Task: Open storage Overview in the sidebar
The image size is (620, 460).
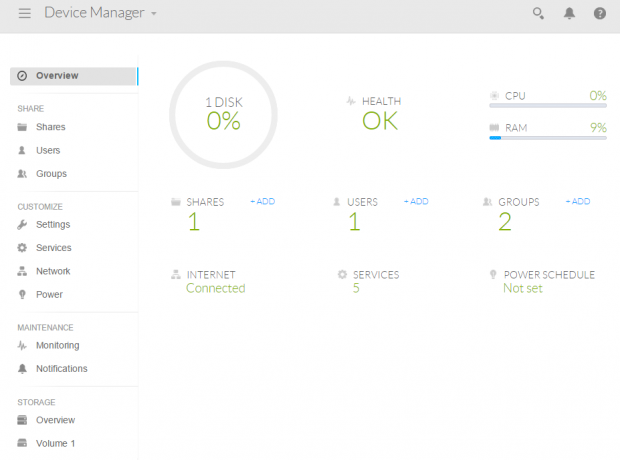Action: (x=55, y=420)
